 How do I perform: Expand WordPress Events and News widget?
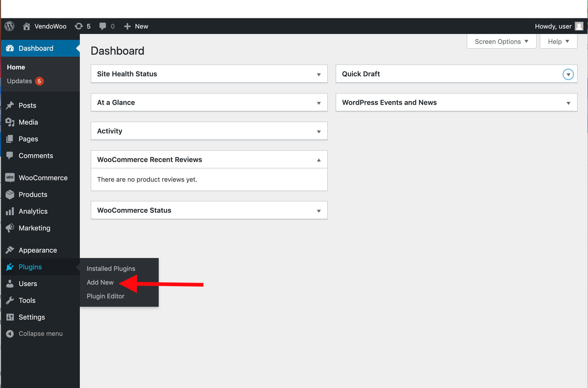(568, 103)
